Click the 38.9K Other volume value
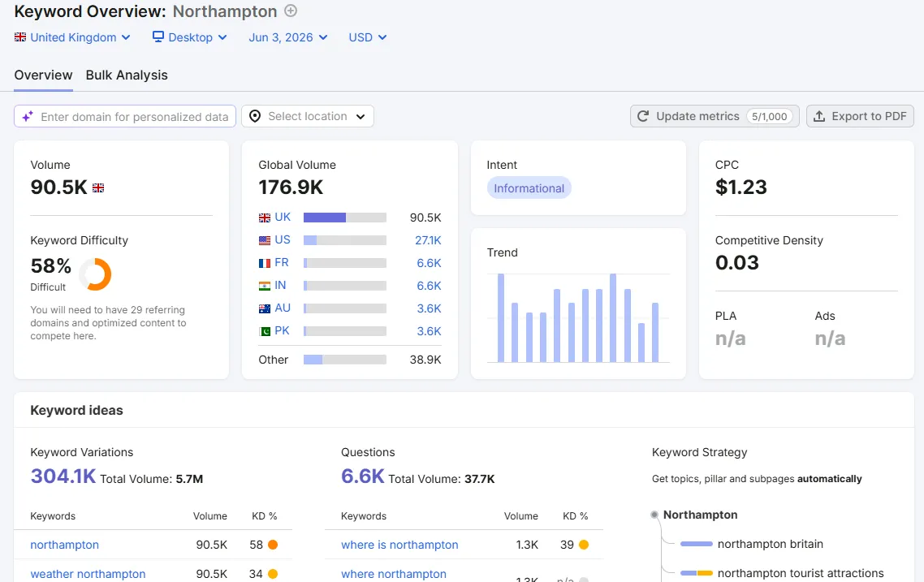This screenshot has width=924, height=582. pos(425,360)
